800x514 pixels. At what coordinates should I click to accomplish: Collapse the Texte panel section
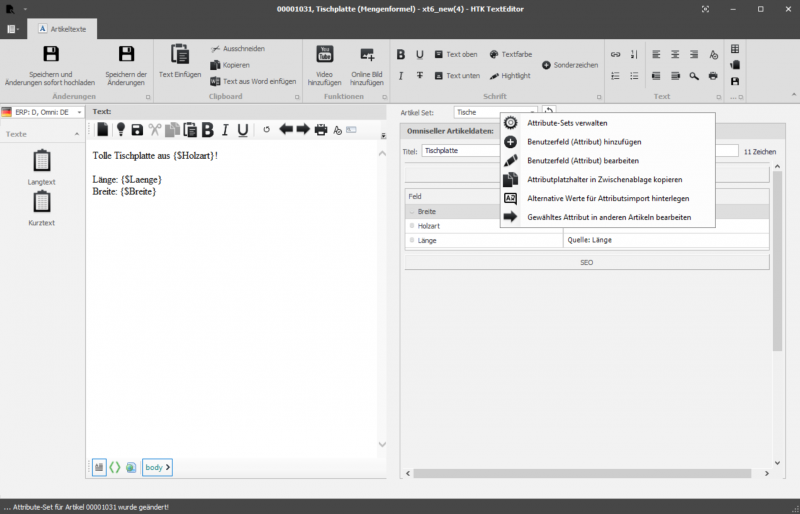(78, 133)
